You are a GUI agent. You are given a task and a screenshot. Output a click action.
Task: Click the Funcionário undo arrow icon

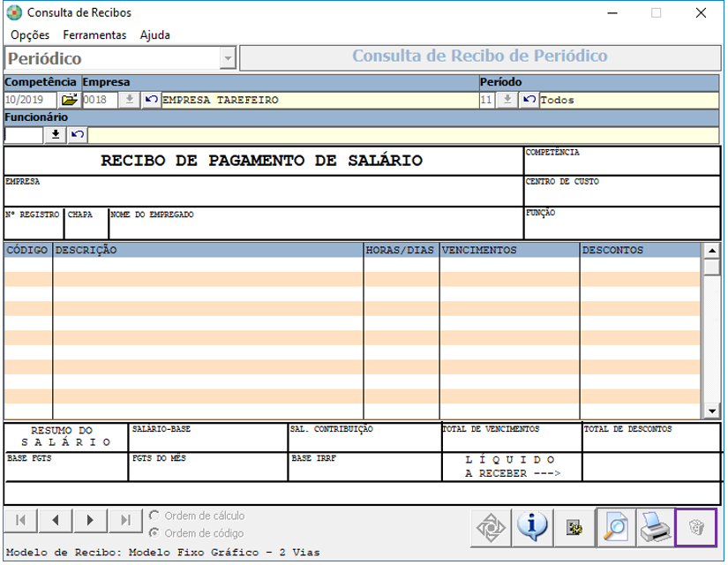(x=77, y=135)
